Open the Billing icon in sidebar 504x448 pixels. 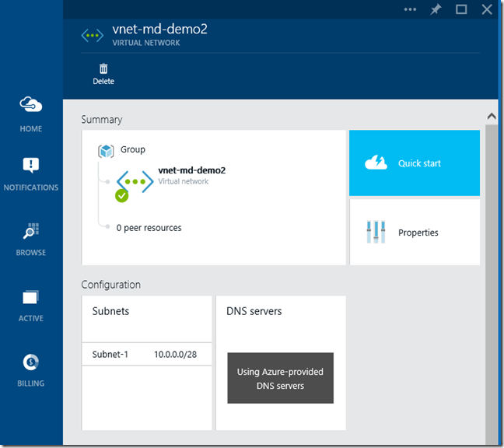tap(31, 362)
